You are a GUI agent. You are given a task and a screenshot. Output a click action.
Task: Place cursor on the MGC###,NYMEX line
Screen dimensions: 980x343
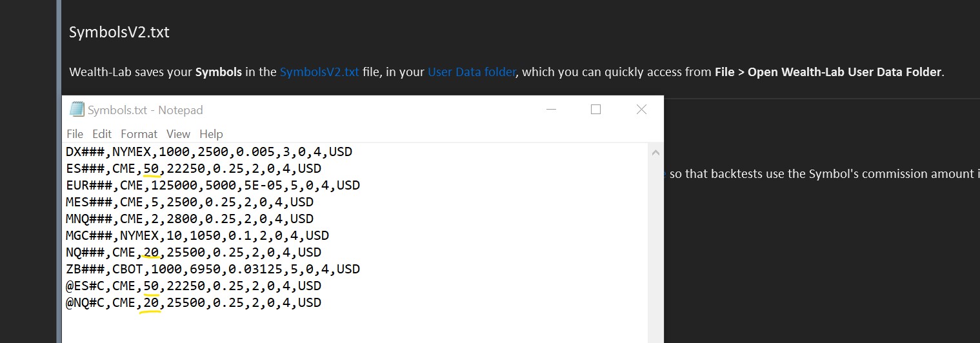point(197,236)
